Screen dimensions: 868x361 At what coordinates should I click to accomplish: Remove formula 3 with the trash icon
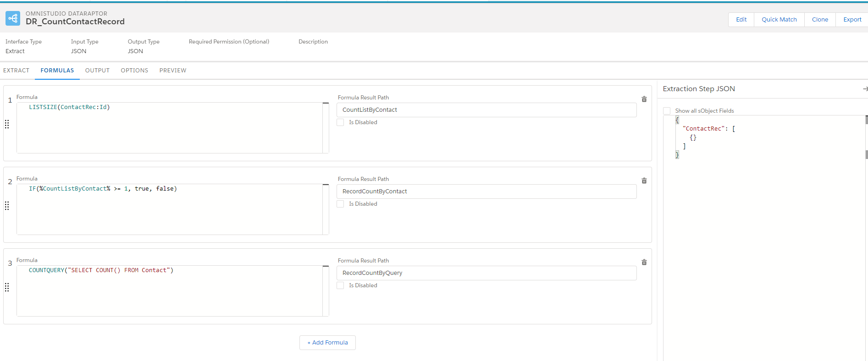[x=644, y=263]
